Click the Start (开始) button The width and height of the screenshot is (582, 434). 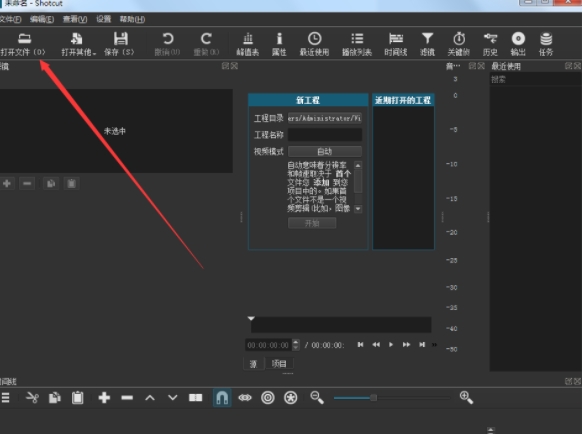coord(312,223)
